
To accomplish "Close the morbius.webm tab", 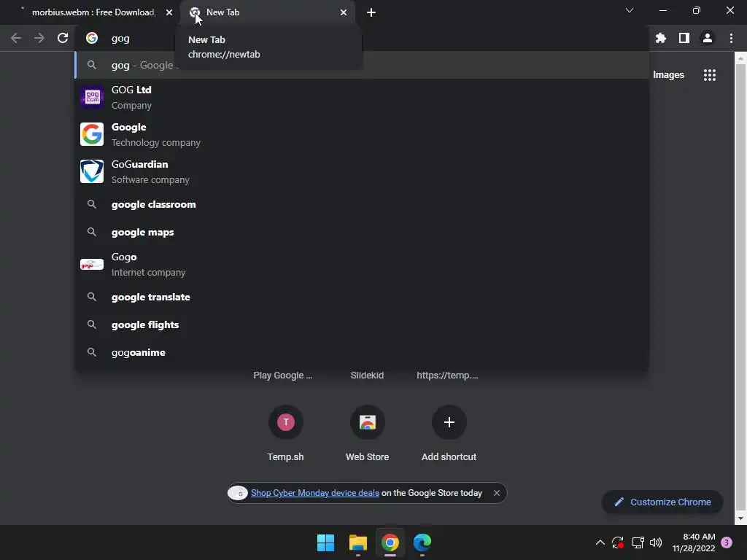I will (x=169, y=12).
